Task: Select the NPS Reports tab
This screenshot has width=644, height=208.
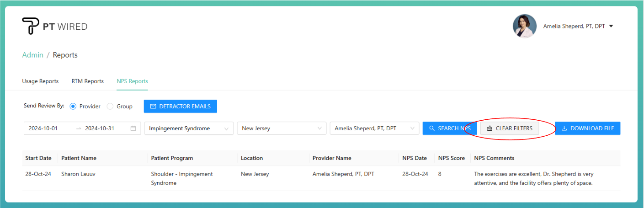Action: click(x=132, y=81)
